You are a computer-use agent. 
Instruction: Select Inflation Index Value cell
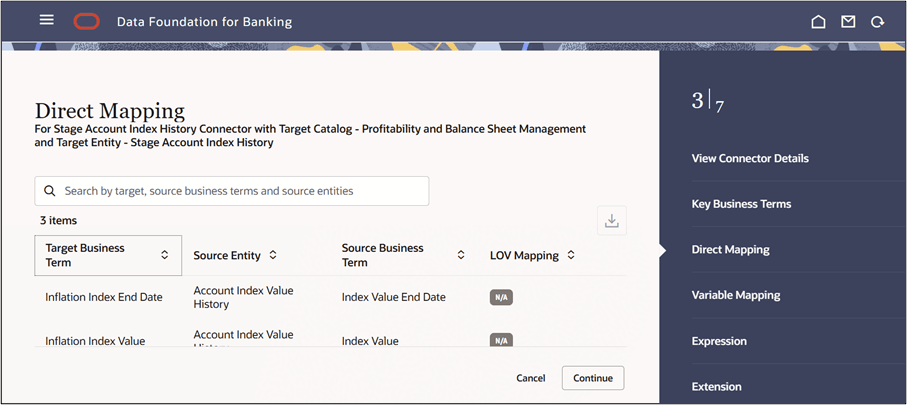pos(95,340)
